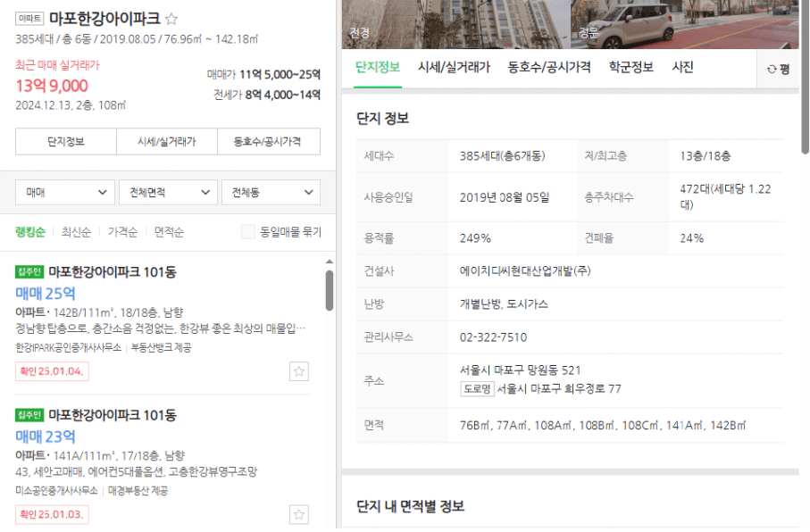
Task: Click the 동호수/공시가격 button in left panel
Action: tap(269, 142)
